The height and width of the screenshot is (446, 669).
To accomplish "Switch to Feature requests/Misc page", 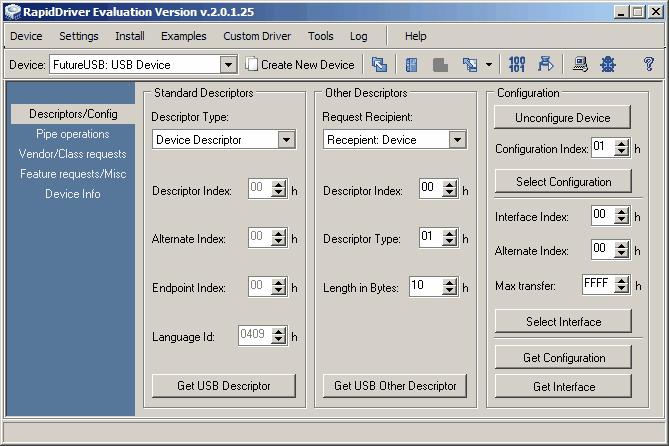I will point(73,174).
